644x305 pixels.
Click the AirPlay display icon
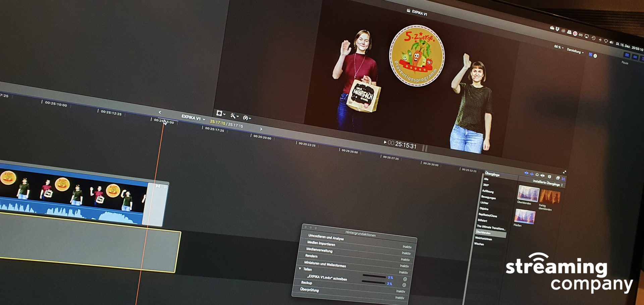(x=587, y=36)
